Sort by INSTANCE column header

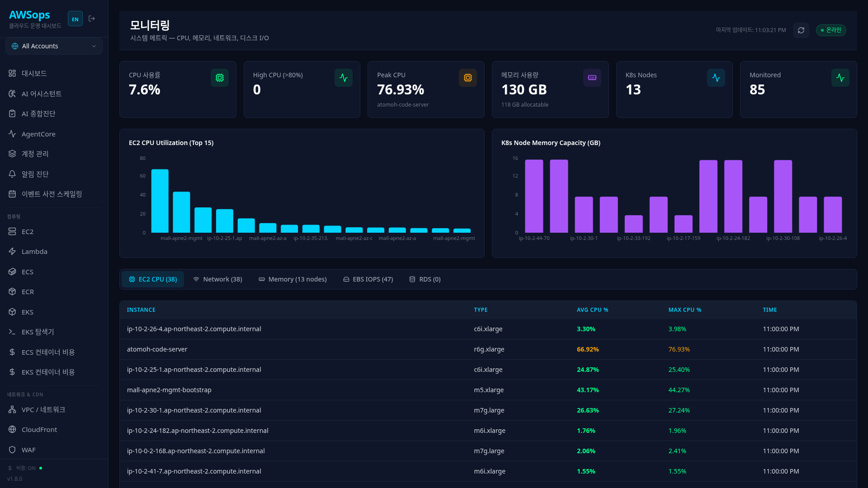tap(141, 310)
